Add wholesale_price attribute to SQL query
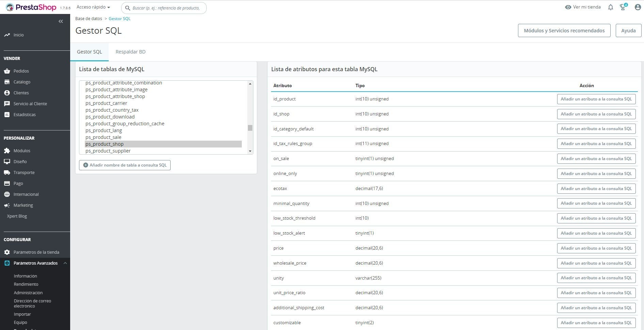Image resolution: width=644 pixels, height=330 pixels. click(596, 263)
